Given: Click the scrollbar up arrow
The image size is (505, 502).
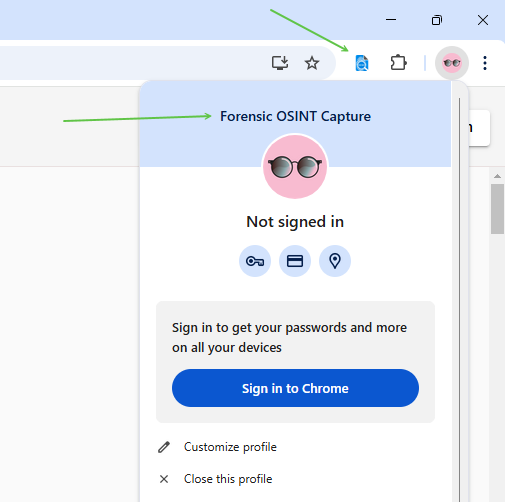Looking at the screenshot, I should pyautogui.click(x=497, y=176).
